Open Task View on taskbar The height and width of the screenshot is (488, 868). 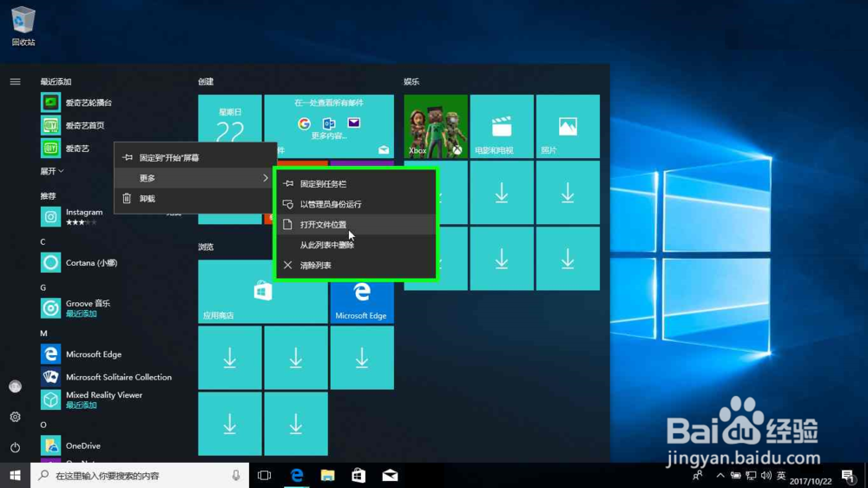point(265,475)
